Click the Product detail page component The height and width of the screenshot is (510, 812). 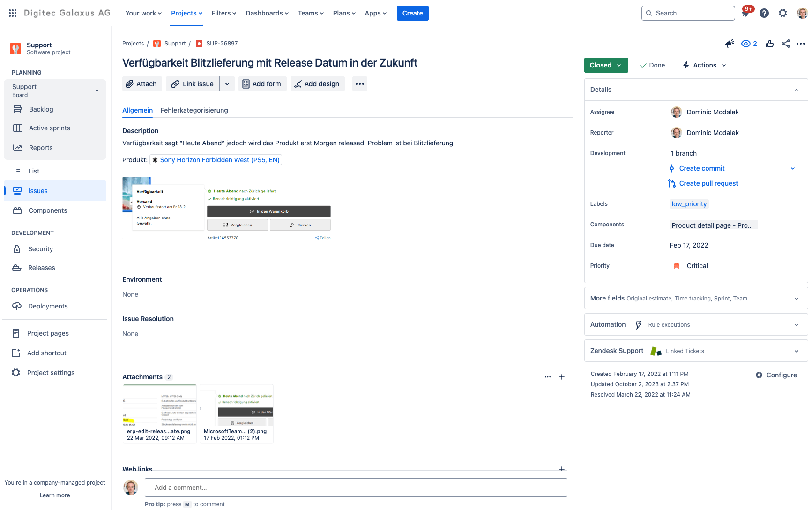(x=714, y=225)
